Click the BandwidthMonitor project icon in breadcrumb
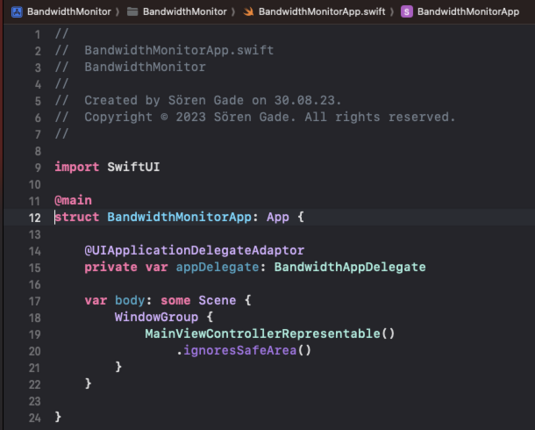This screenshot has width=535, height=430. [17, 12]
